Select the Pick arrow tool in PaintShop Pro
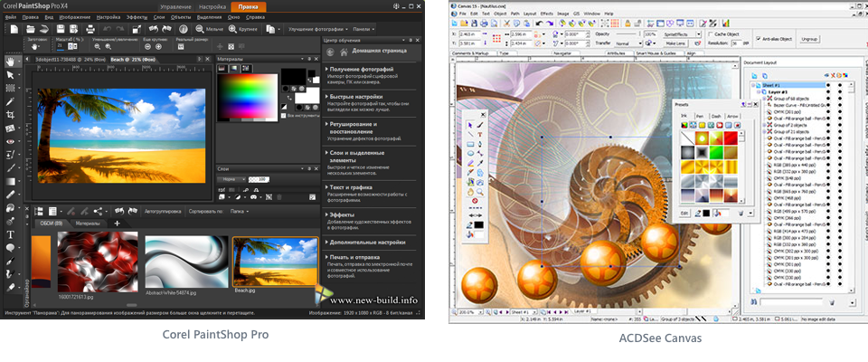Viewport: 868px width, 362px height. point(10,75)
